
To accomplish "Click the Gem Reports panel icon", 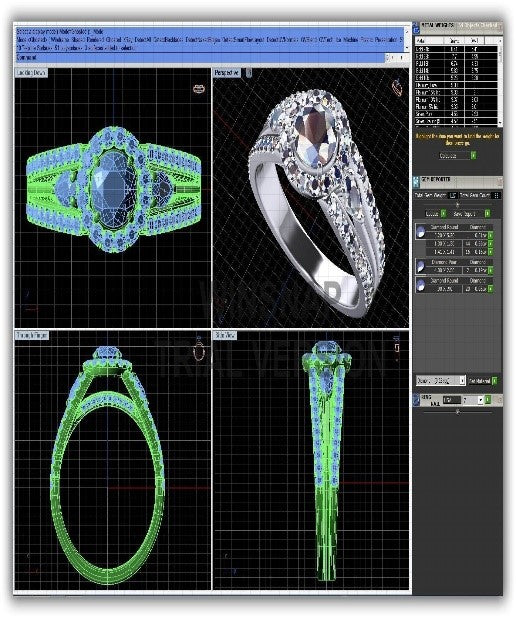I will tap(417, 182).
